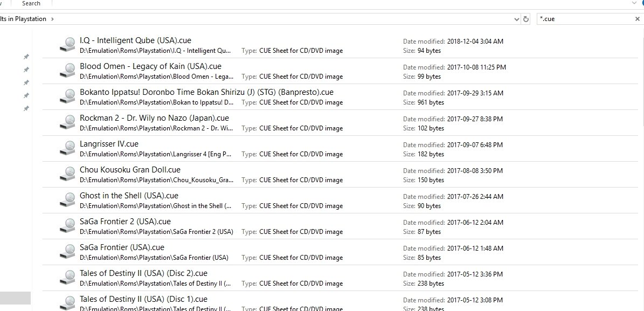Select the Tales of Destiny II Disc 2 icon
The height and width of the screenshot is (311, 644).
pyautogui.click(x=67, y=278)
